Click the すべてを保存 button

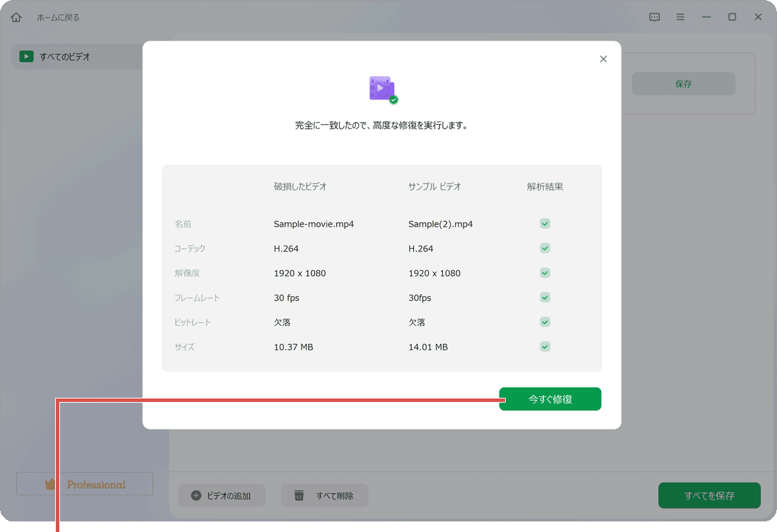tap(709, 495)
